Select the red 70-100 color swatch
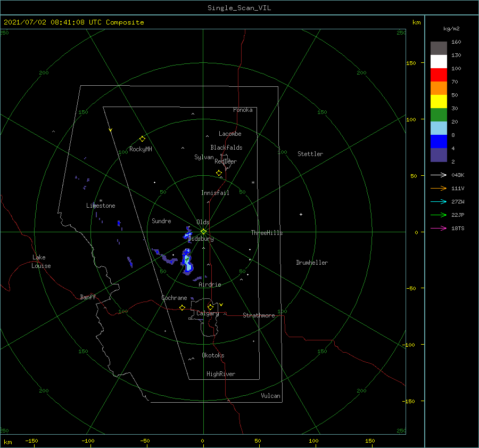 [439, 75]
